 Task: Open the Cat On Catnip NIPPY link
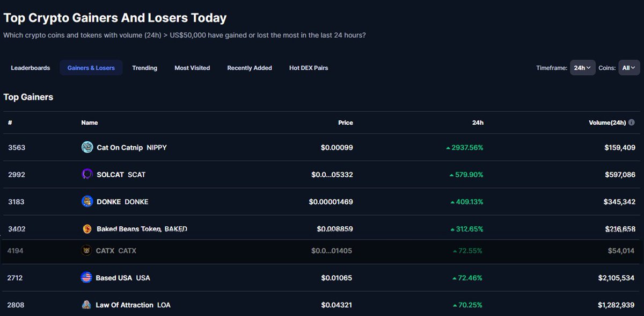131,147
